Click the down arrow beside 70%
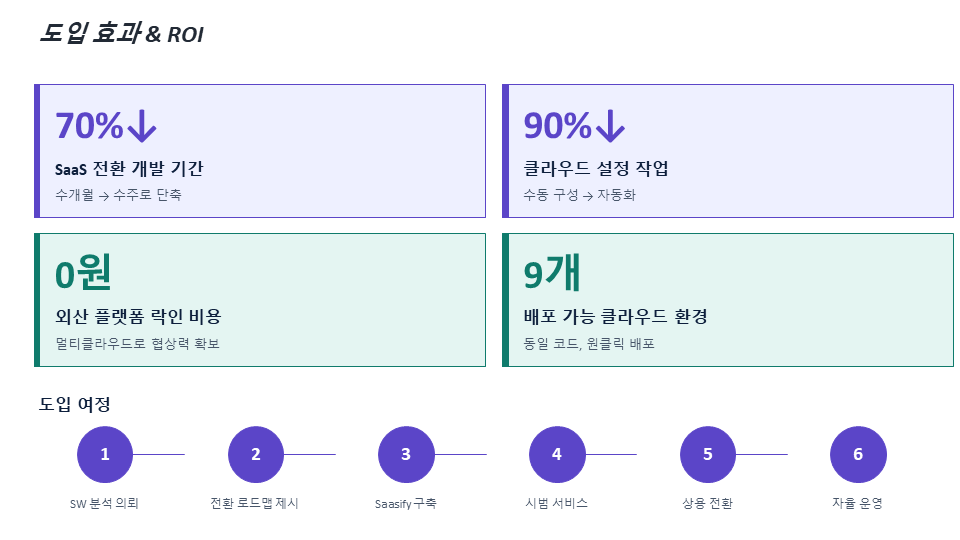960x540 pixels. [142, 126]
